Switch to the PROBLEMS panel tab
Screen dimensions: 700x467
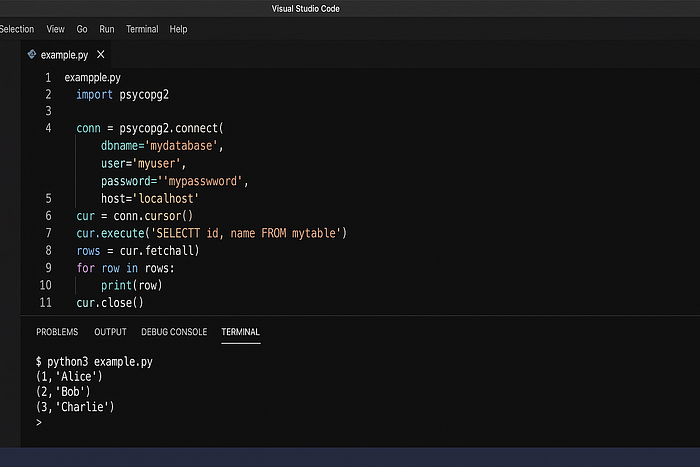(x=57, y=332)
